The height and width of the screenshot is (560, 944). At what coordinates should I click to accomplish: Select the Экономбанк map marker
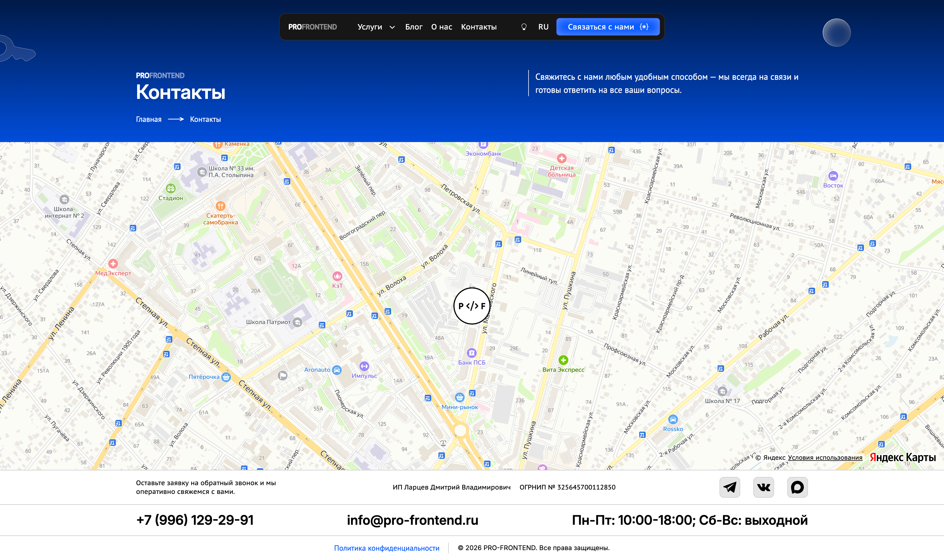(x=483, y=145)
